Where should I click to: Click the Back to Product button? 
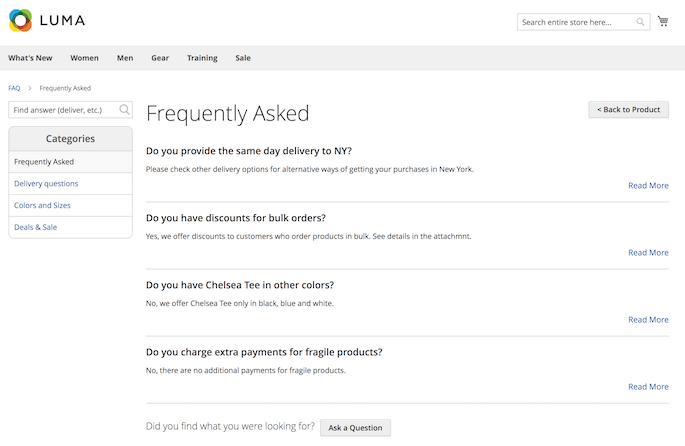pos(628,110)
